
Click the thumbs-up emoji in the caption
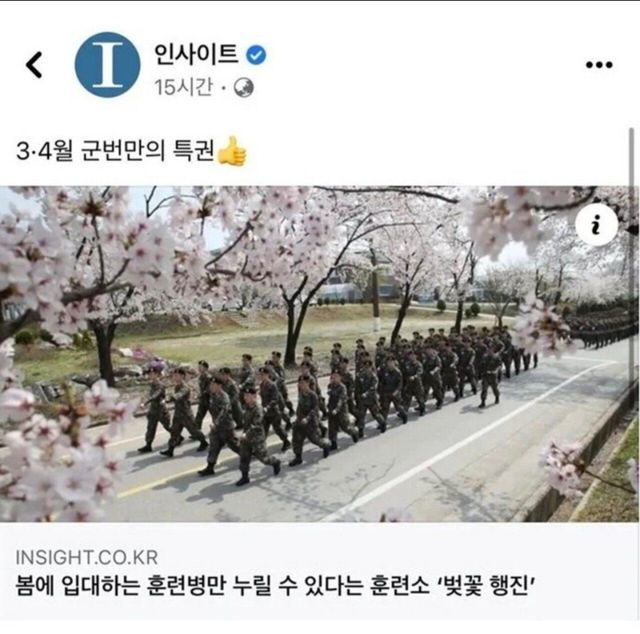pos(232,151)
